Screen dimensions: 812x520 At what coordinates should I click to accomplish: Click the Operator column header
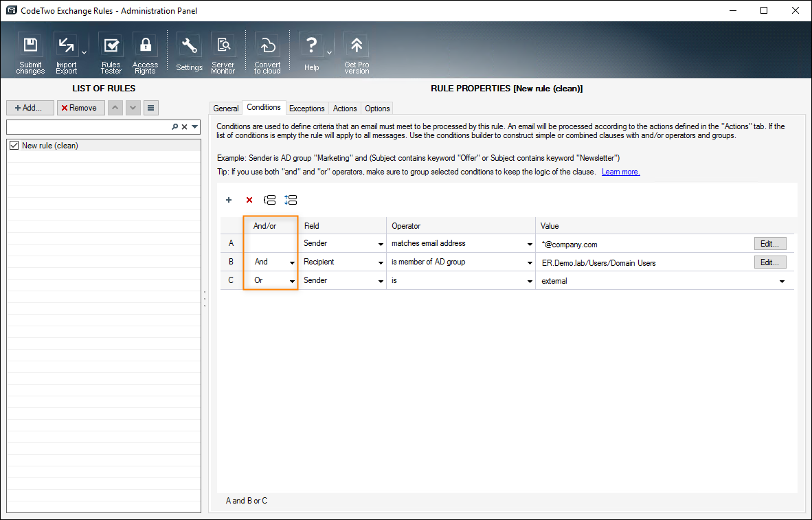[460, 226]
